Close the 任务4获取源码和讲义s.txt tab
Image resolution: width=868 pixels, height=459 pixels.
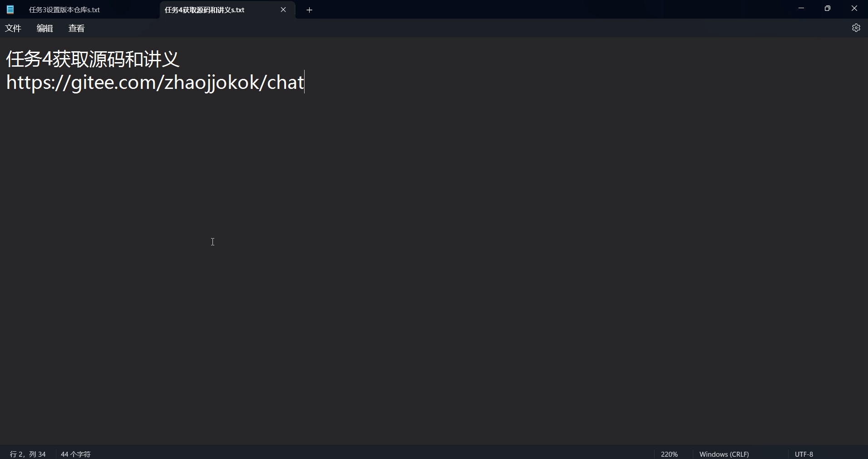[x=284, y=10]
